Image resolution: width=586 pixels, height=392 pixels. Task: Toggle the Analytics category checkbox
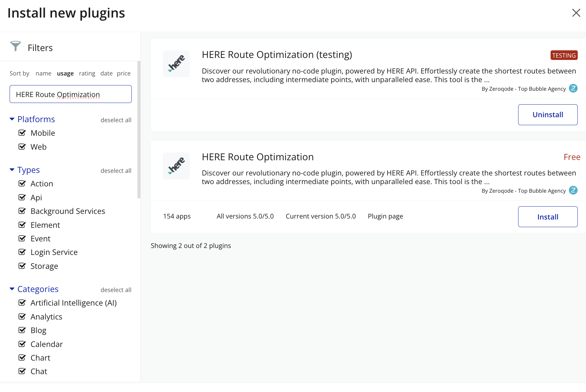click(x=22, y=317)
